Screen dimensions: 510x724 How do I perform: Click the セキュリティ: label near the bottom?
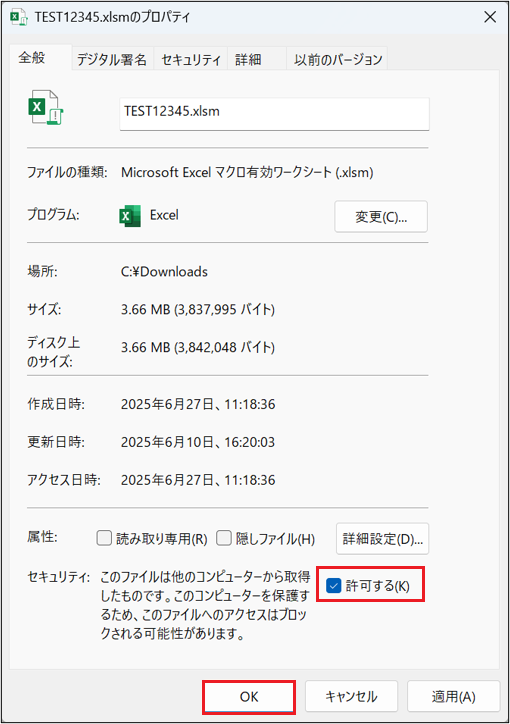(x=59, y=577)
